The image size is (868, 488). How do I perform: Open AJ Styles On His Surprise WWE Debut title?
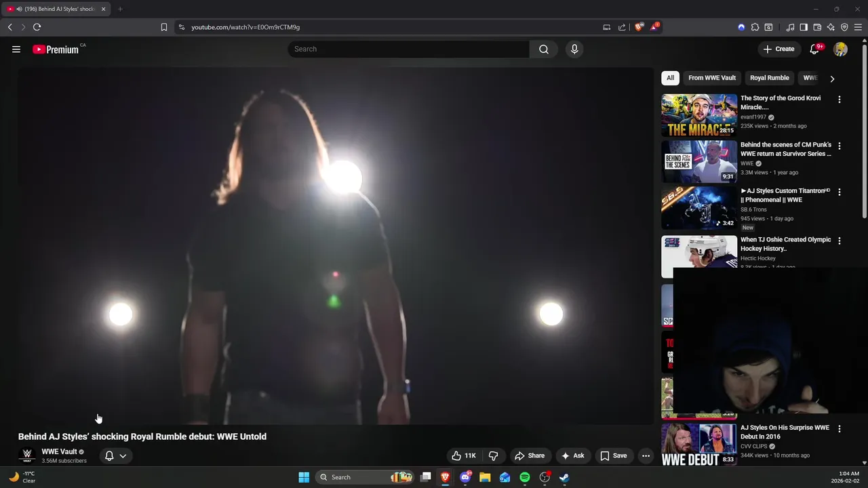pyautogui.click(x=785, y=432)
